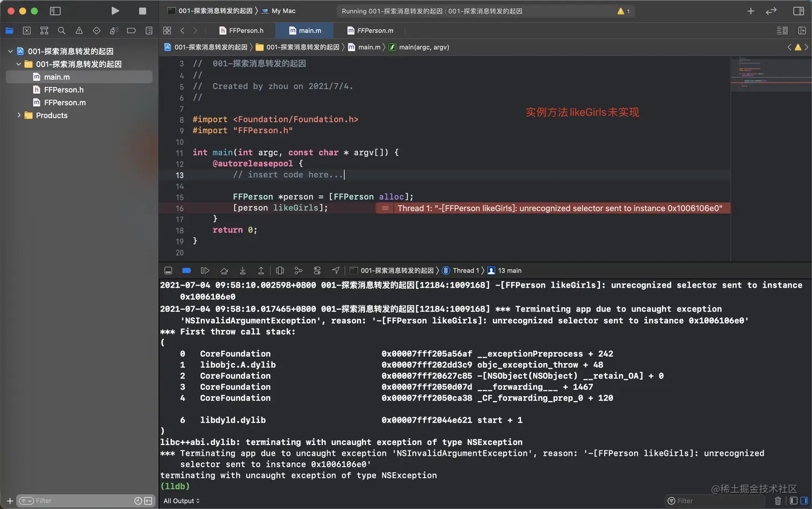
Task: Add a new file with the navigator plus button
Action: [10, 501]
